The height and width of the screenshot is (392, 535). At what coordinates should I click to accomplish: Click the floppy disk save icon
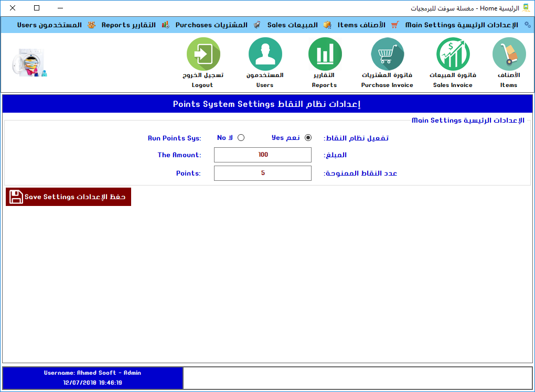click(x=16, y=197)
